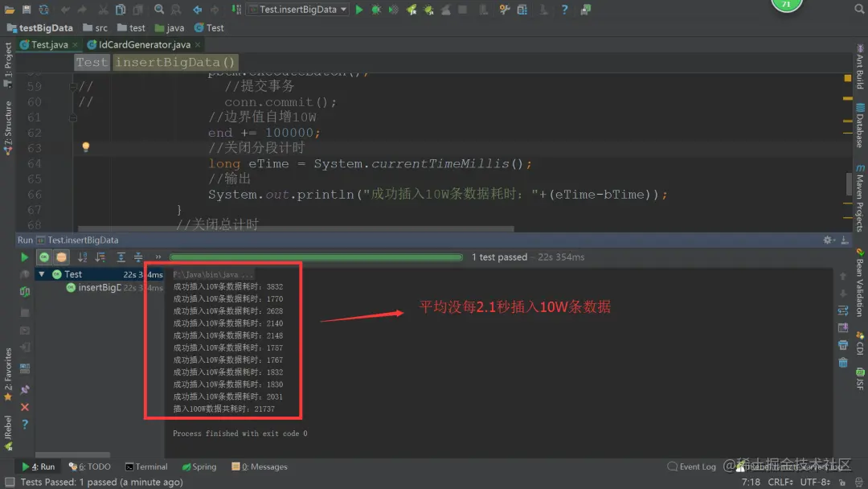Toggle show ignored tests button
This screenshot has height=489, width=868.
[x=61, y=257]
